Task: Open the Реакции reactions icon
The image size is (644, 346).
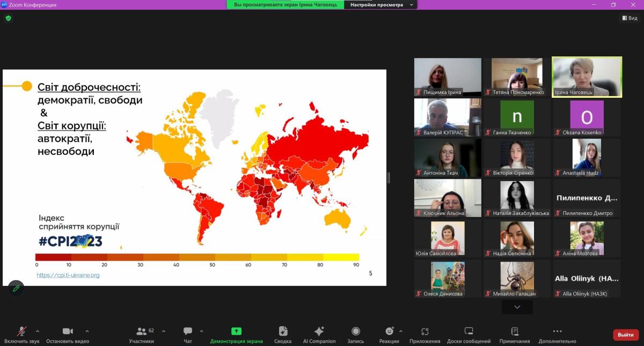Action: point(389,331)
